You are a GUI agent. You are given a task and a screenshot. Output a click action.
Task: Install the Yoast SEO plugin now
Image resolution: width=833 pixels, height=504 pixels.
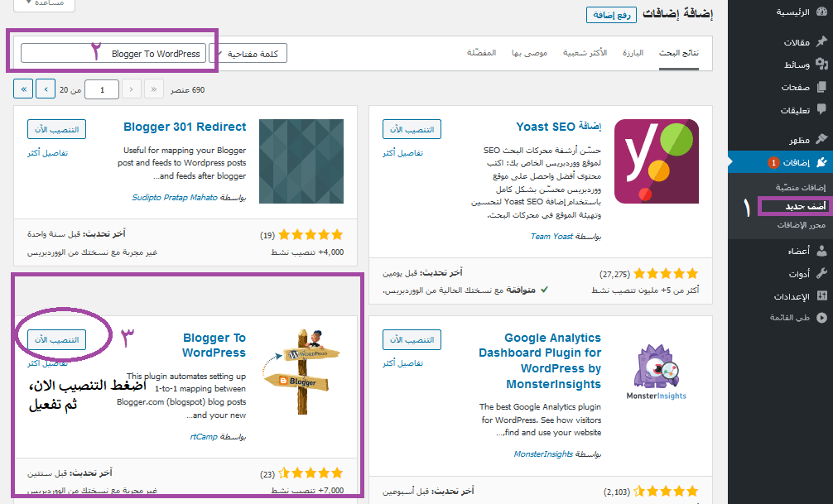[x=412, y=129]
